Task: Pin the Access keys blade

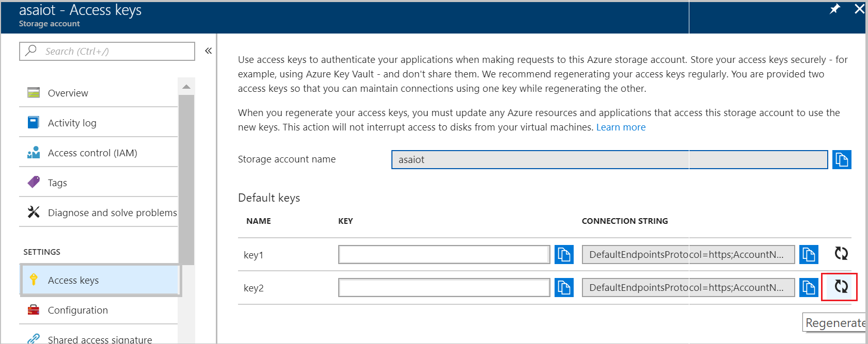Action: (x=835, y=9)
